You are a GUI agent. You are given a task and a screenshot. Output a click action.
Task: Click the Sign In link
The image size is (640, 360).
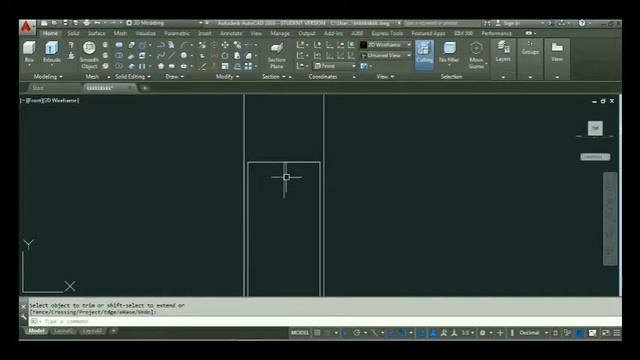(x=512, y=23)
